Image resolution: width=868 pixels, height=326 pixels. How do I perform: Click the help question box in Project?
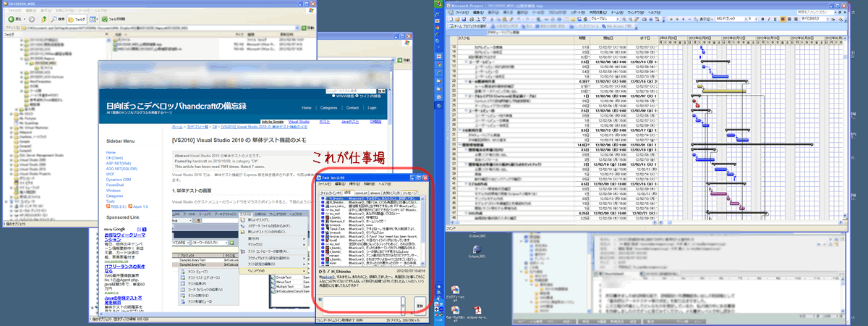pyautogui.click(x=817, y=12)
